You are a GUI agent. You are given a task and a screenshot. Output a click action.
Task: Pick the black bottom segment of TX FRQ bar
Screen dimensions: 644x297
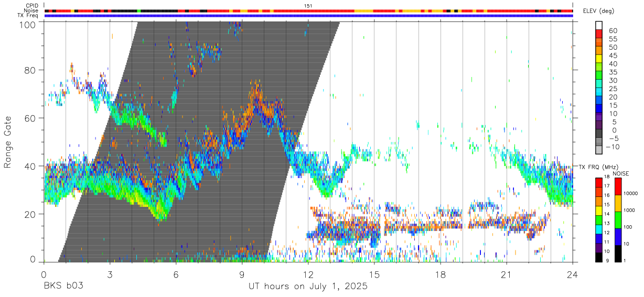click(599, 258)
